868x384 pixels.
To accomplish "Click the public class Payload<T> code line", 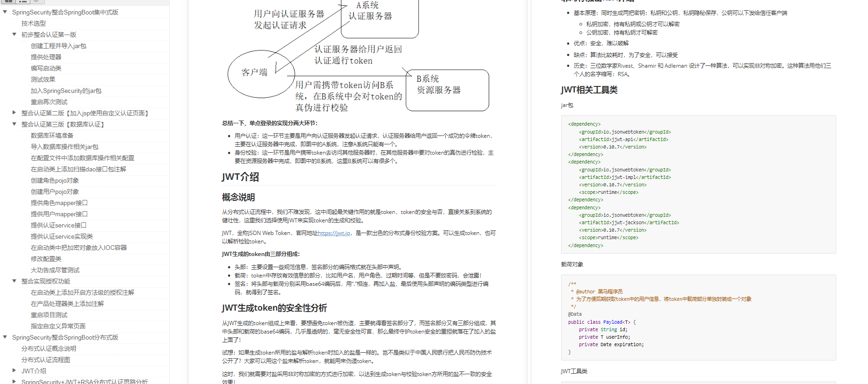I will pos(602,322).
